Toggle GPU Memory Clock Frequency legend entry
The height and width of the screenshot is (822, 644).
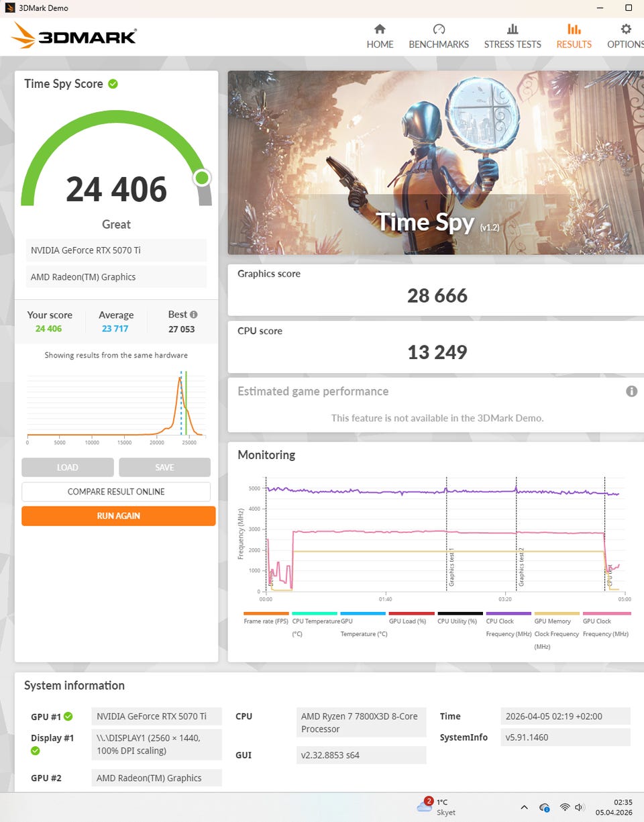557,629
